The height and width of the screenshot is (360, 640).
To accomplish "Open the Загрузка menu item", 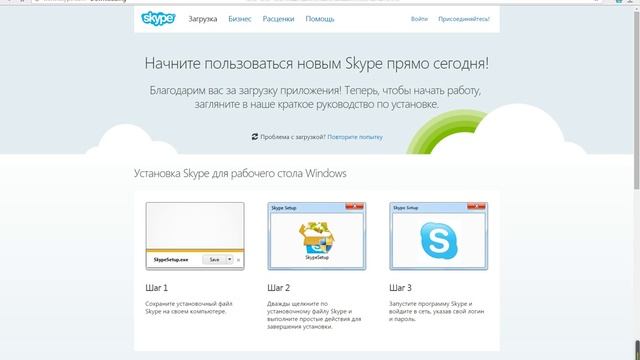I will (202, 19).
